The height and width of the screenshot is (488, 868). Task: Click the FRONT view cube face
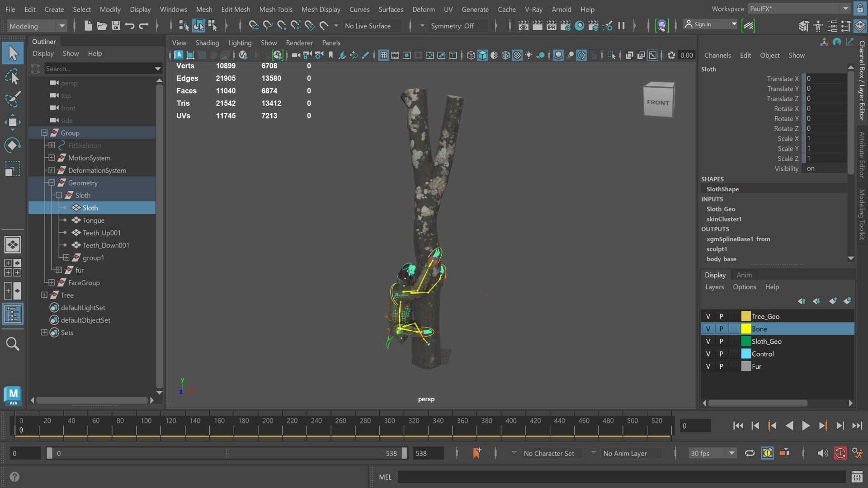tap(658, 103)
